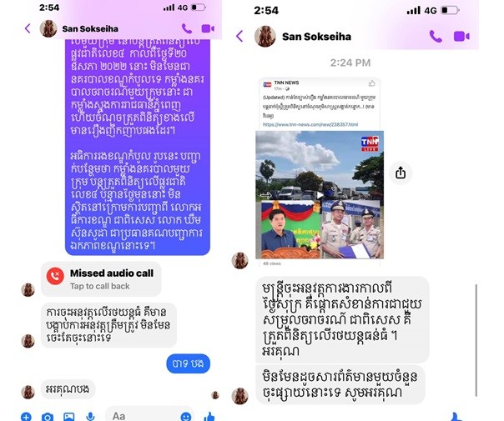Start video call in left chat header
Screen dimensions: 504x421
208,29
